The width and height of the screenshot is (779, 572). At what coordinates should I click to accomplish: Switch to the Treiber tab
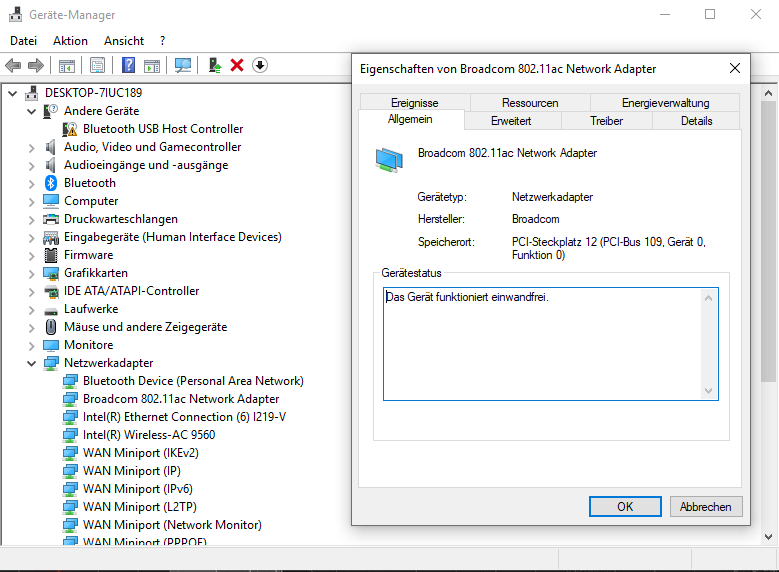click(x=607, y=121)
